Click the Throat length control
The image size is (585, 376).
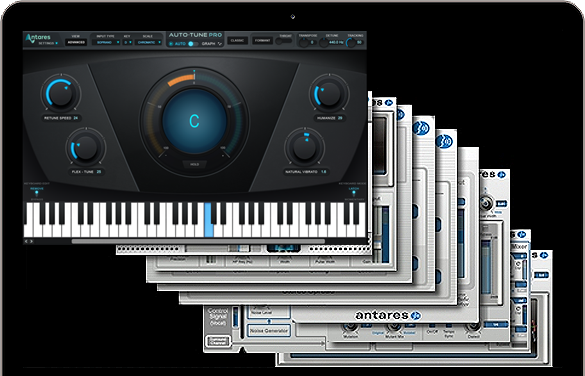click(x=285, y=41)
